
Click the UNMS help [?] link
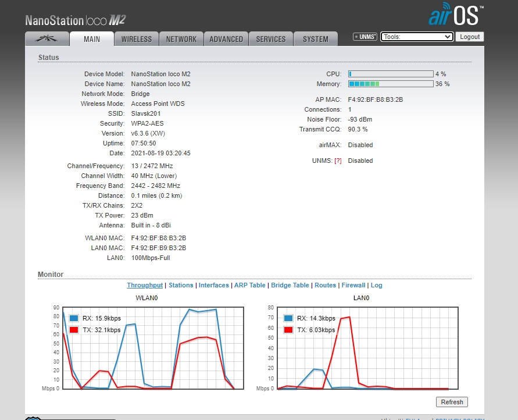click(x=338, y=161)
